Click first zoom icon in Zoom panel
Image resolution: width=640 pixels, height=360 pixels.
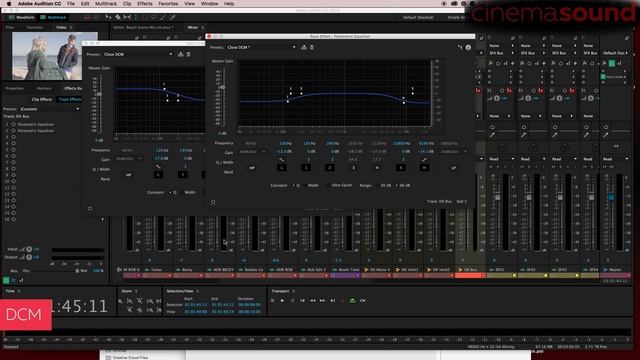tap(120, 301)
